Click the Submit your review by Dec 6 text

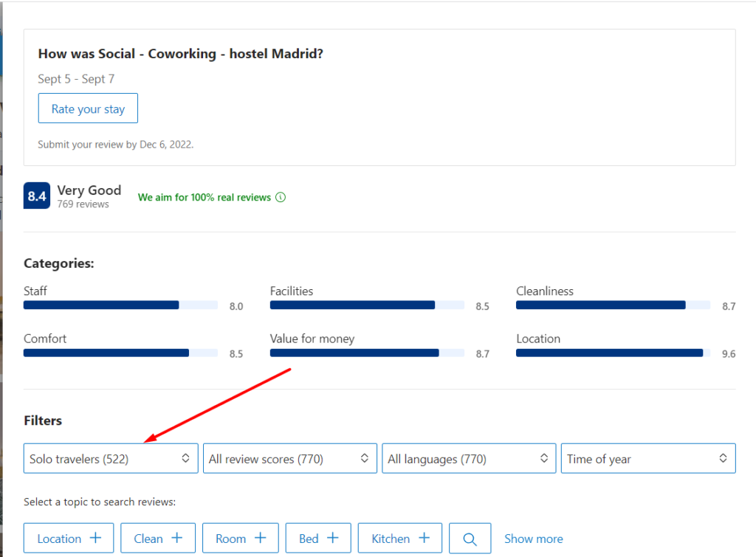click(x=116, y=145)
